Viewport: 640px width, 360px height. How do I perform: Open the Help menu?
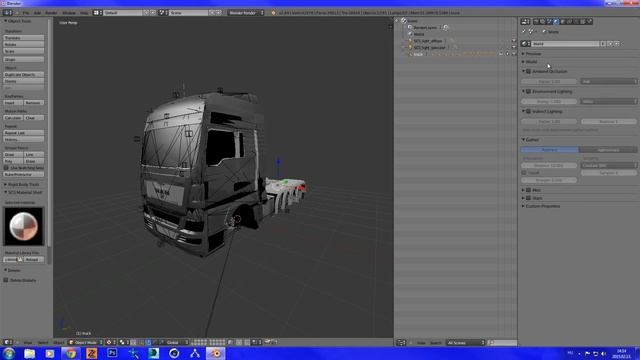84,13
